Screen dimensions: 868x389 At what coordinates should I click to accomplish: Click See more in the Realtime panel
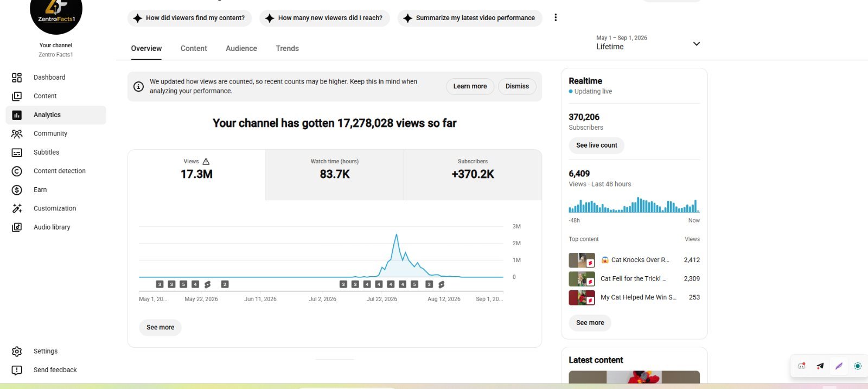590,323
